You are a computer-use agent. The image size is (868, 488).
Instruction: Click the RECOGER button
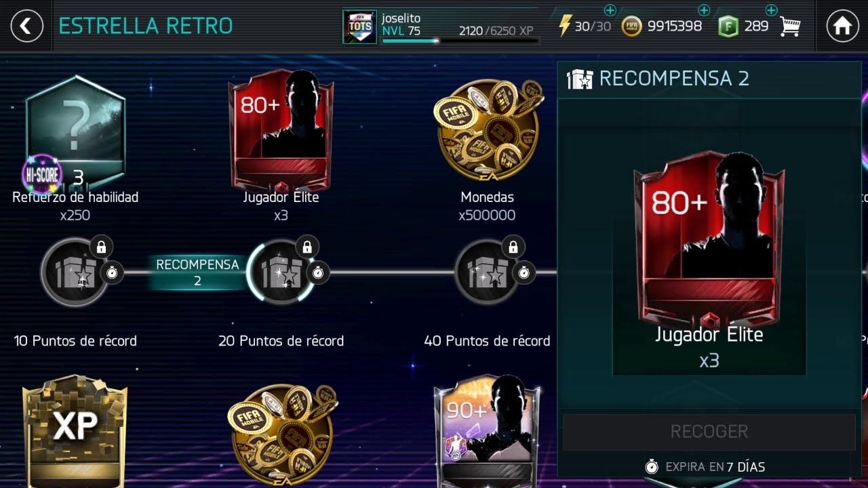pyautogui.click(x=709, y=432)
